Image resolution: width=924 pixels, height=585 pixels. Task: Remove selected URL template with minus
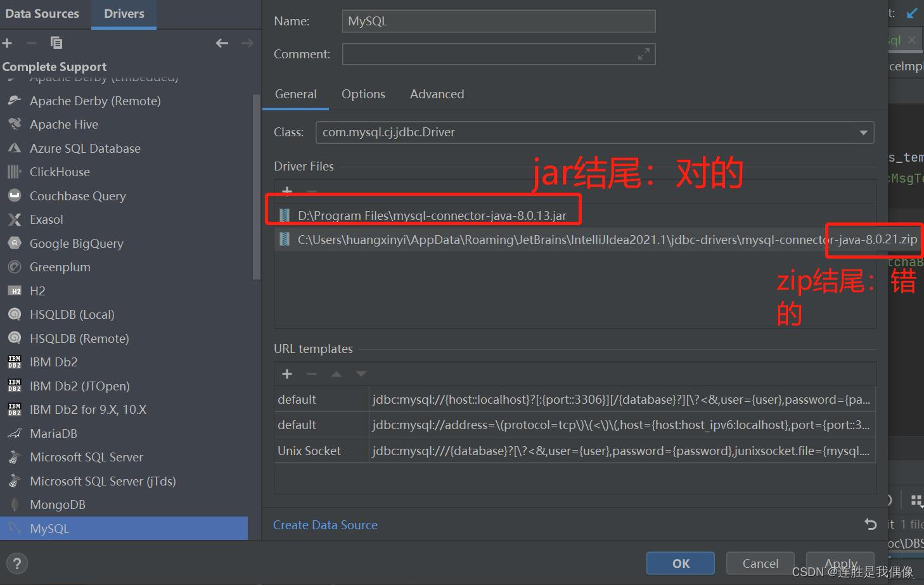pyautogui.click(x=311, y=374)
